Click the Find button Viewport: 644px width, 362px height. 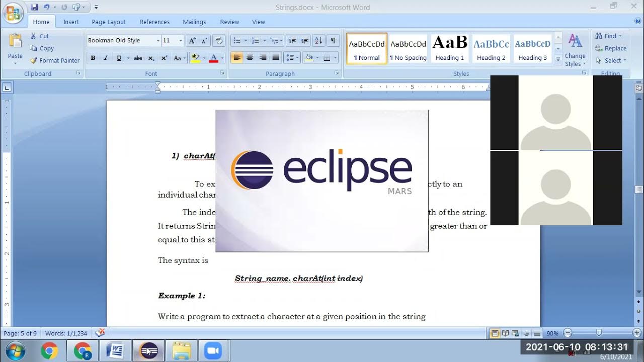point(608,36)
